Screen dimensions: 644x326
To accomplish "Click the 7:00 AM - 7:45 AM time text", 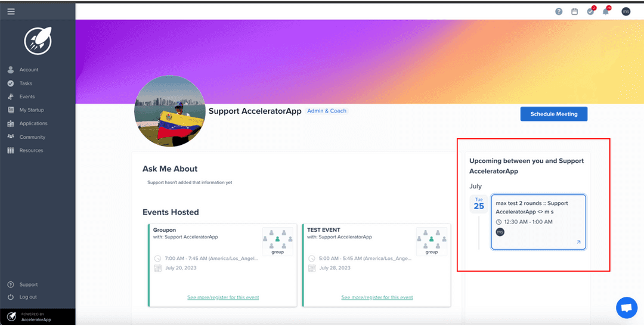I will click(x=212, y=259).
